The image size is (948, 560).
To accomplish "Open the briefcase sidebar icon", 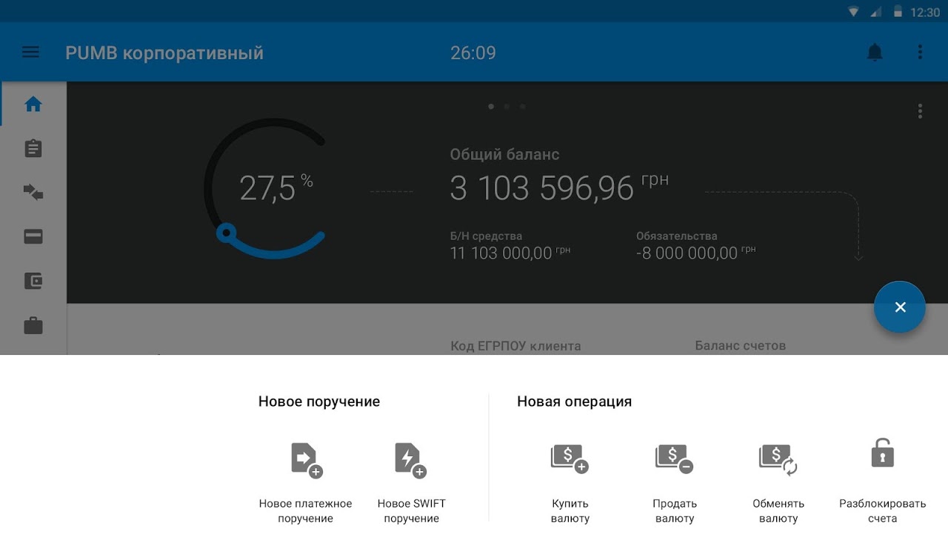I will coord(33,325).
